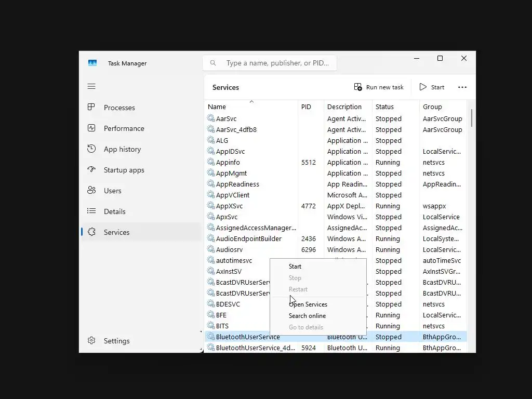Screen dimensions: 532x399
Task: Sort services by the Group column
Action: coord(443,107)
